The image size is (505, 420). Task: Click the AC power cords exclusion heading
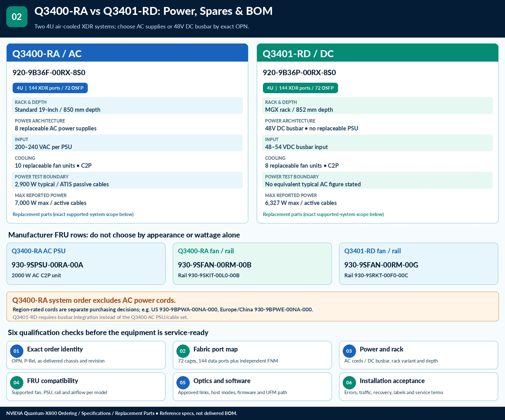94,300
